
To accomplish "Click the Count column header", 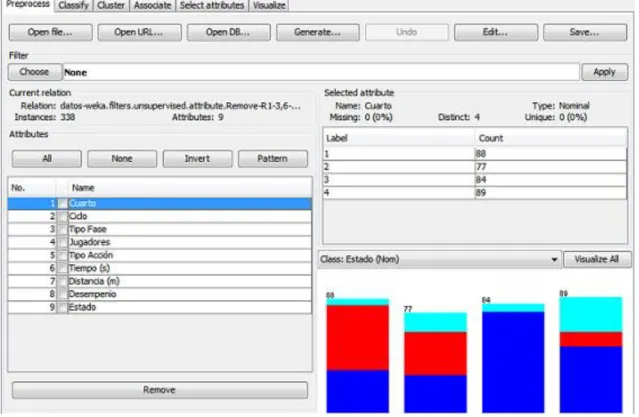I will (551, 138).
